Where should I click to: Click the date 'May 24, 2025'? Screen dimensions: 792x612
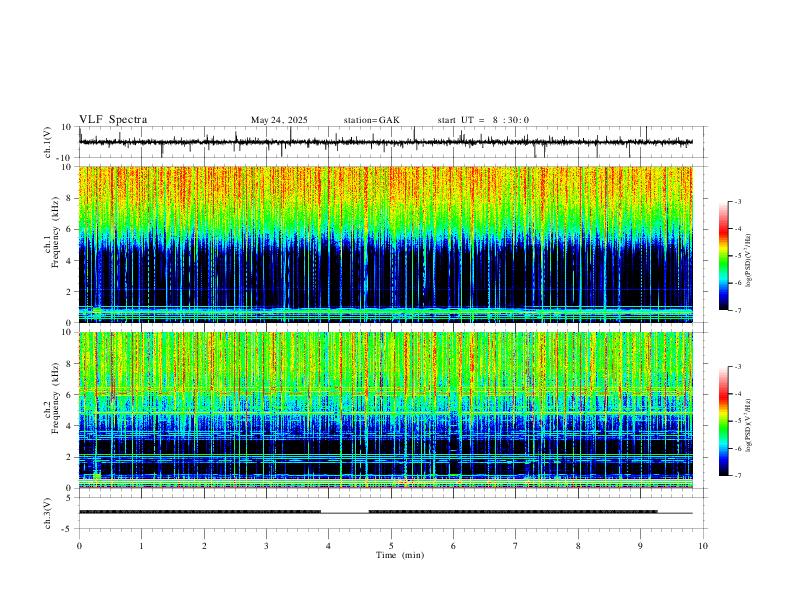(279, 120)
